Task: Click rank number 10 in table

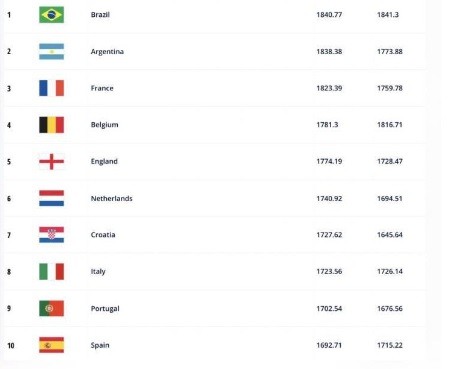Action: click(11, 345)
